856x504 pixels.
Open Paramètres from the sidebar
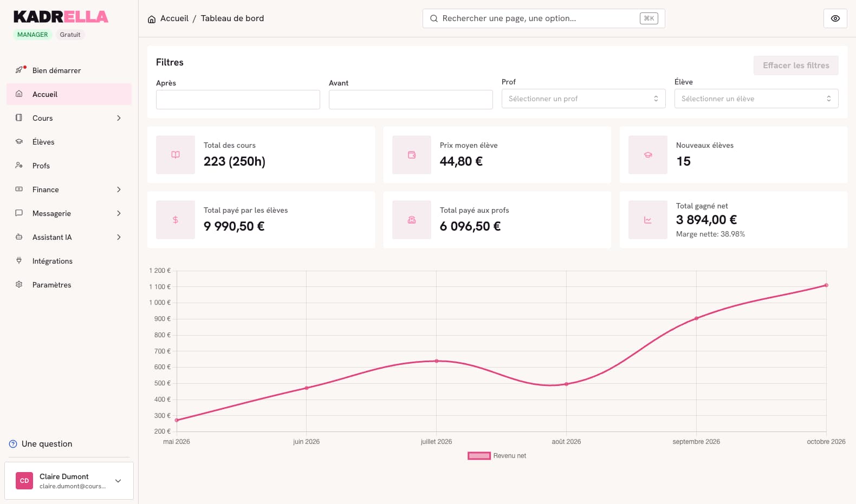pos(69,285)
